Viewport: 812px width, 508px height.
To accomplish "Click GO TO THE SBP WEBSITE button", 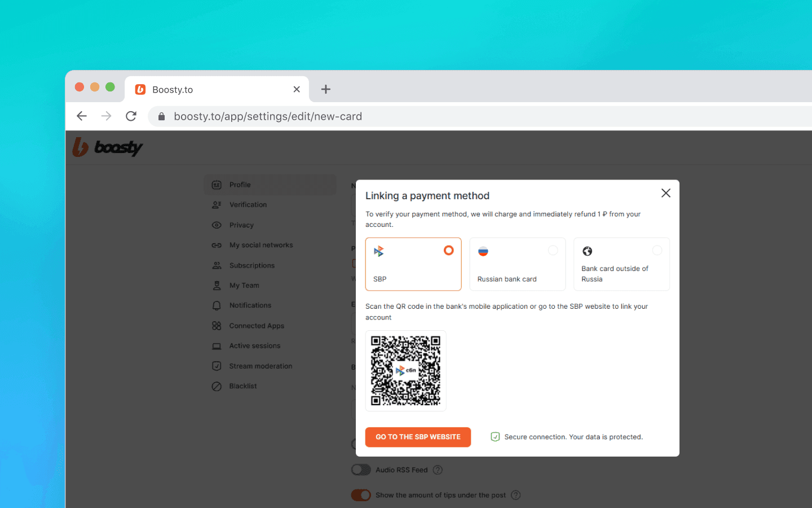I will (x=418, y=437).
